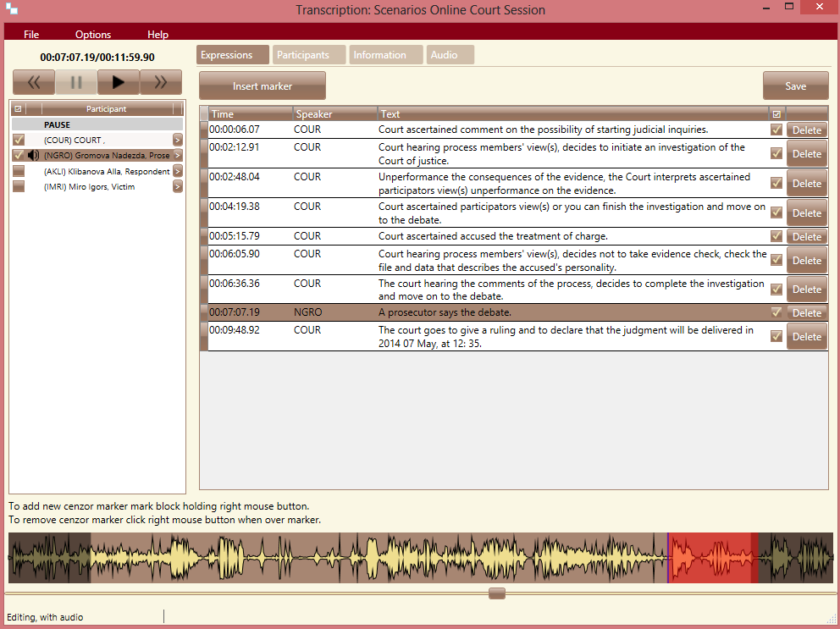Click the Insert marker button
Screen dimensions: 840x629
click(x=262, y=86)
